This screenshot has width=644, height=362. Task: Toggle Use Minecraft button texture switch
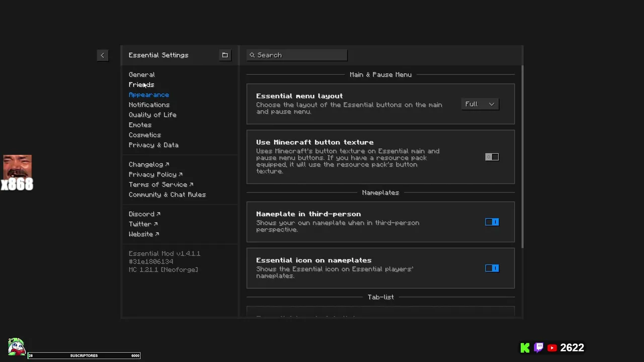(x=492, y=157)
